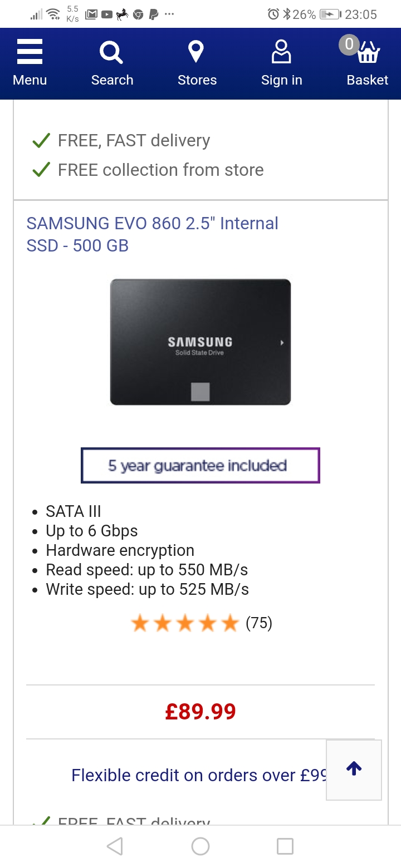Open the five-star rating reviews
The width and height of the screenshot is (401, 868).
tap(185, 624)
